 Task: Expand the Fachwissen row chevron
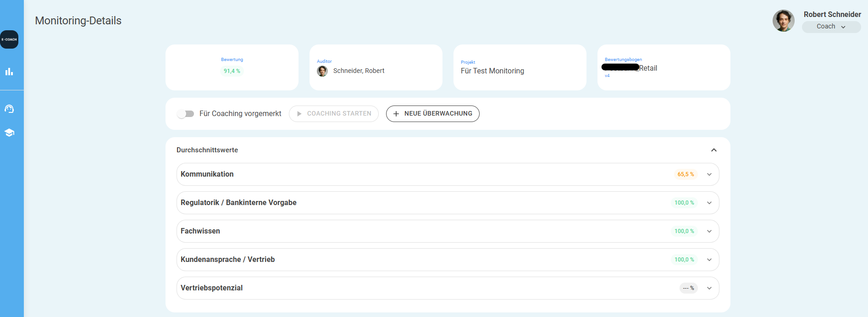[709, 231]
